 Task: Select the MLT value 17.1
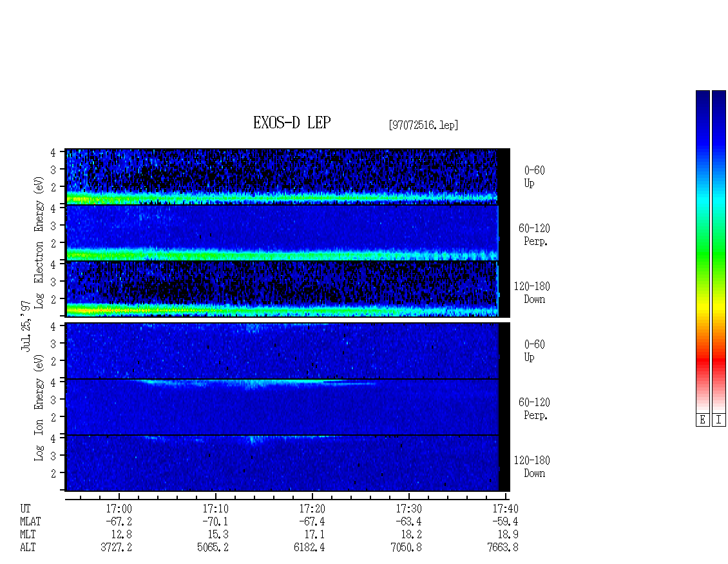[314, 535]
